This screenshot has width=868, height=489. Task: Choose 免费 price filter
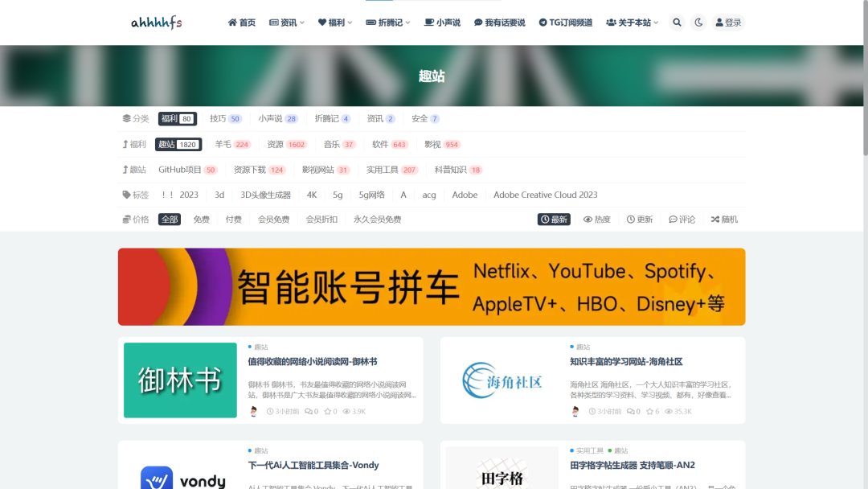[202, 220]
